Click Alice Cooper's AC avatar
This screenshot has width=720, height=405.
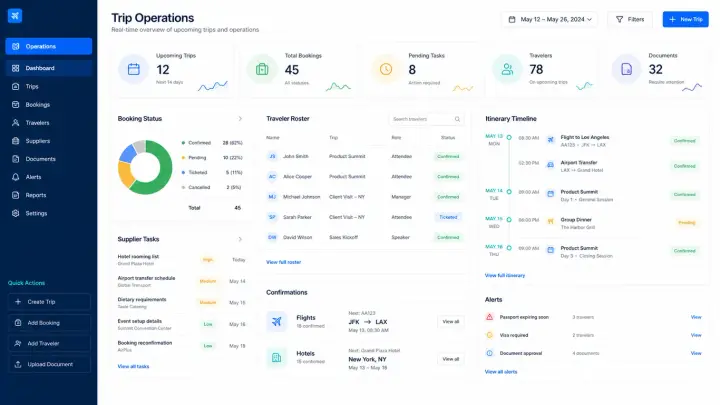(x=272, y=176)
